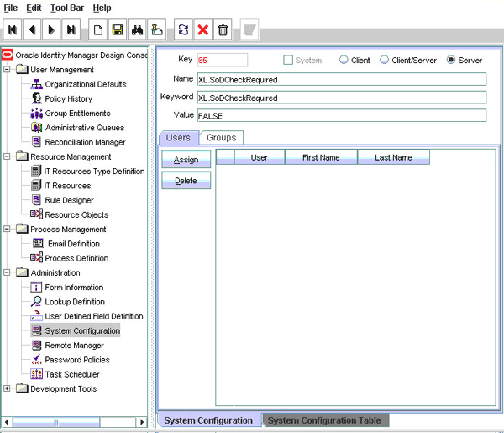
Task: Click the Email Definition icon
Action: (38, 243)
